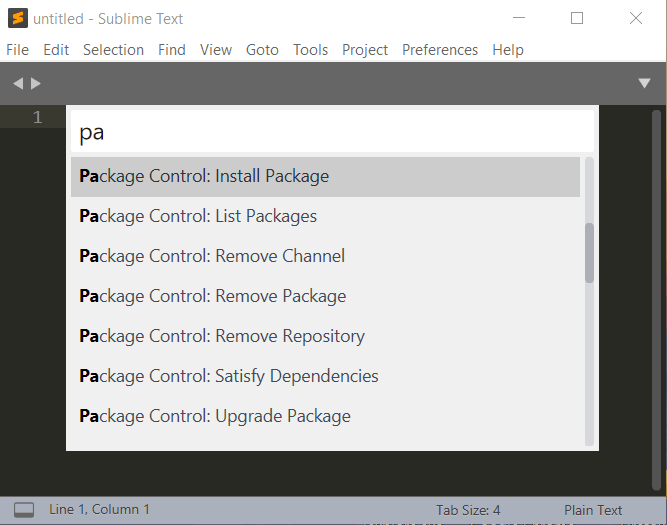This screenshot has width=667, height=525.
Task: Open Tab Size: 4 indentation options
Action: point(468,510)
